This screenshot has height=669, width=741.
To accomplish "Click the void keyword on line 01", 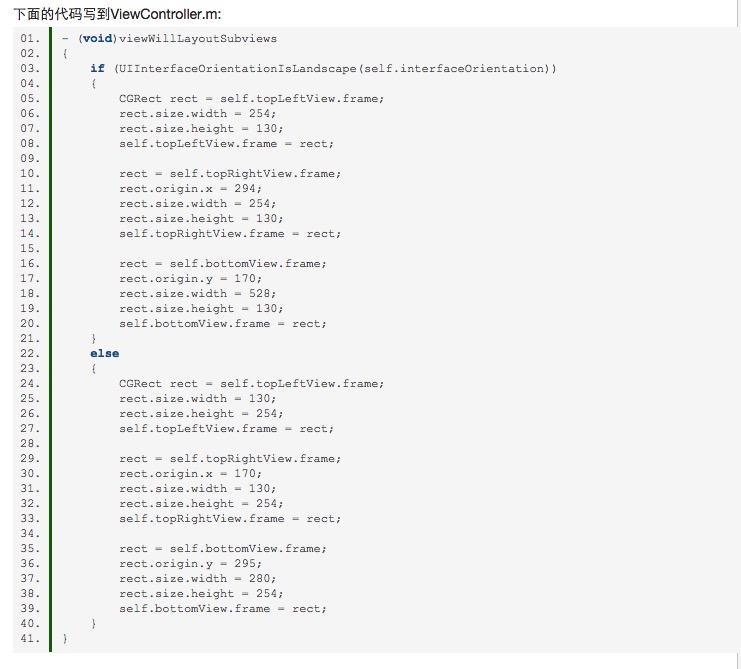I will click(x=97, y=39).
